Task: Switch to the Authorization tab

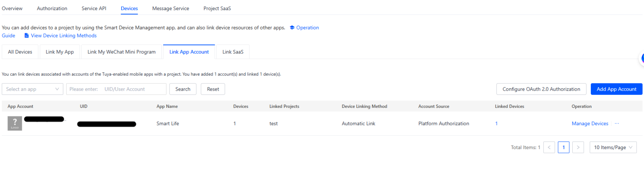Action: [52, 8]
